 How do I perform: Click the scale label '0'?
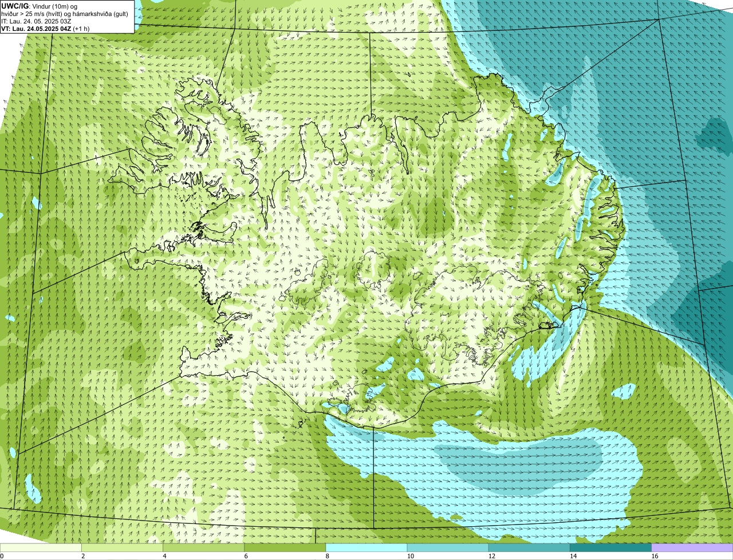tap(2, 556)
